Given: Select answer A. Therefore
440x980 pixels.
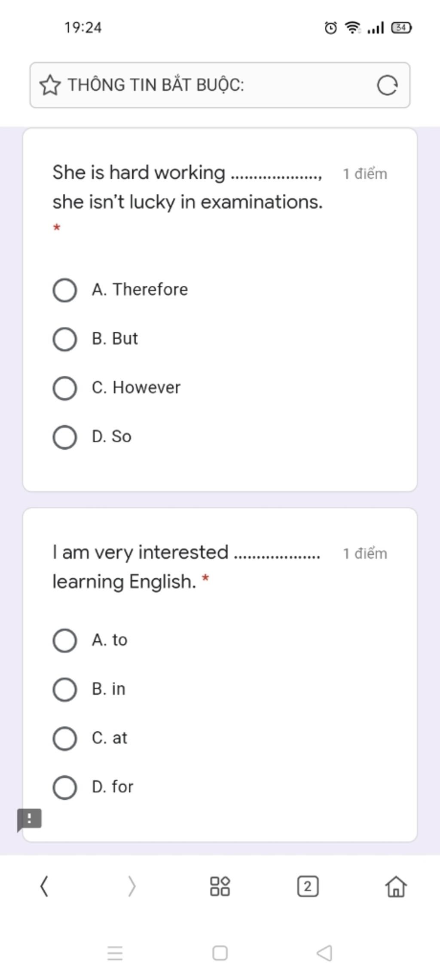Looking at the screenshot, I should (120, 290).
